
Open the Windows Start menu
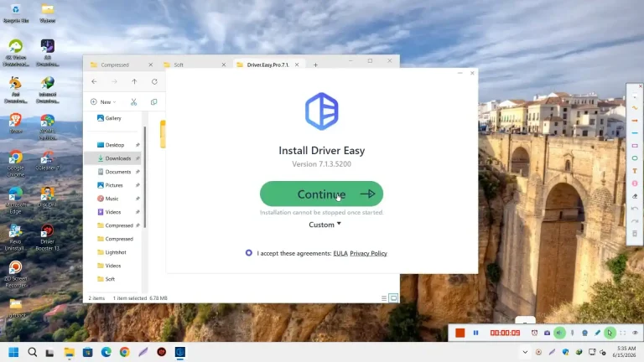tap(13, 352)
